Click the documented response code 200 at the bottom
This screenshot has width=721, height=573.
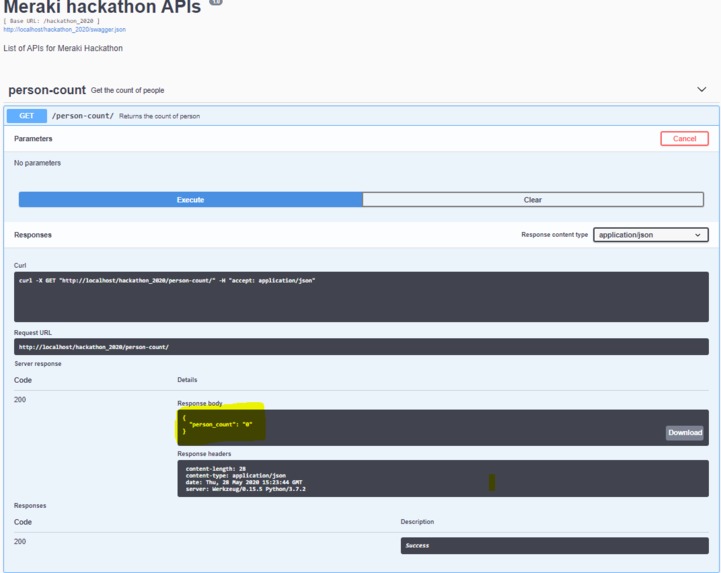pos(20,541)
